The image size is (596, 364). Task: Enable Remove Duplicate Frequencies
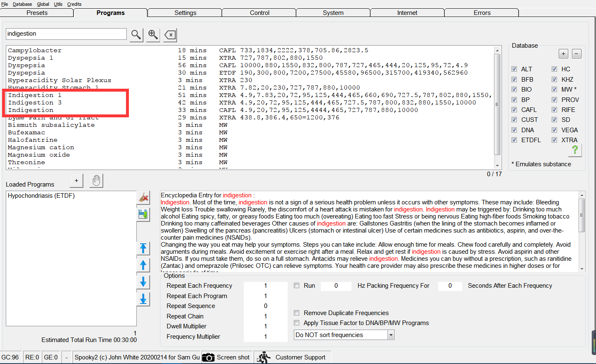[x=297, y=313]
